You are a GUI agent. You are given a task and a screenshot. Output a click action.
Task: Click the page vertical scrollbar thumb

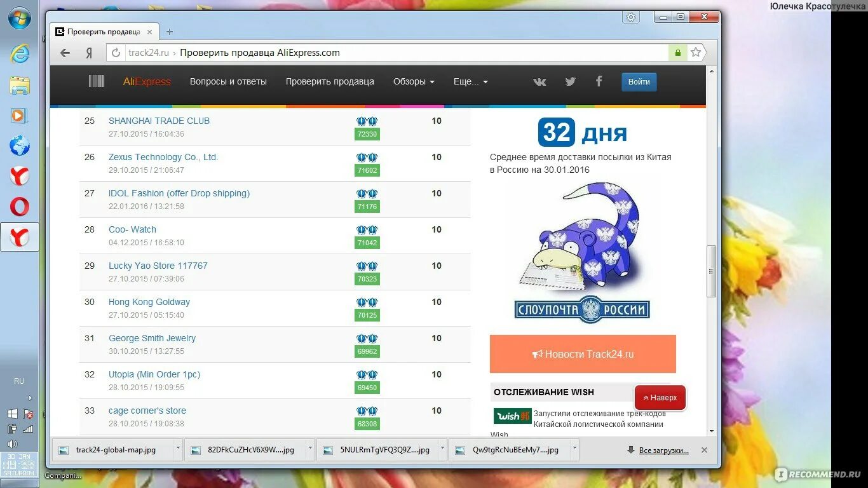pyautogui.click(x=712, y=271)
